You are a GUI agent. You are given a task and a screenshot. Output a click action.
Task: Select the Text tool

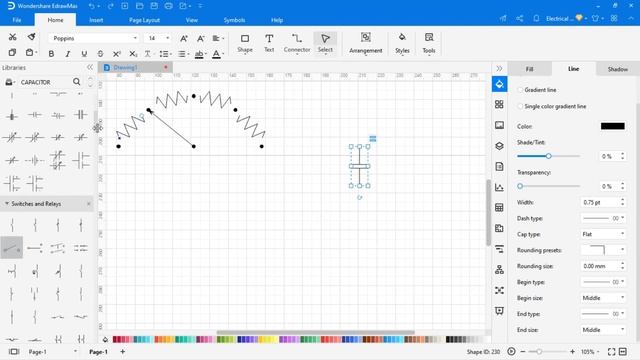pyautogui.click(x=269, y=43)
